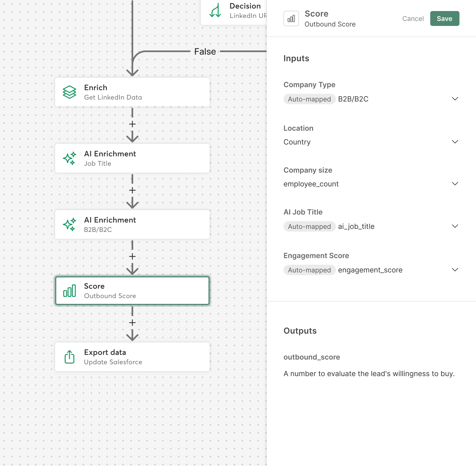Click the AI Enrichment Job Title sparkle icon
The width and height of the screenshot is (476, 466).
[69, 158]
